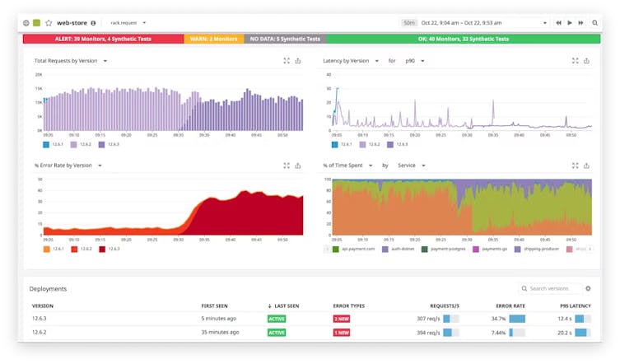Open the rack.request resource dropdown
This screenshot has width=620, height=364.
(x=128, y=23)
